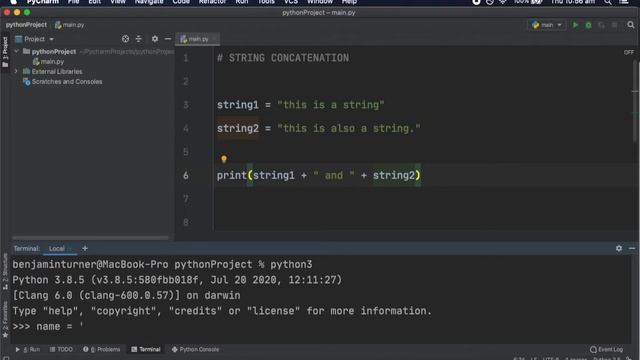Image resolution: width=640 pixels, height=360 pixels.
Task: Open the File menu
Action: [73, 2]
